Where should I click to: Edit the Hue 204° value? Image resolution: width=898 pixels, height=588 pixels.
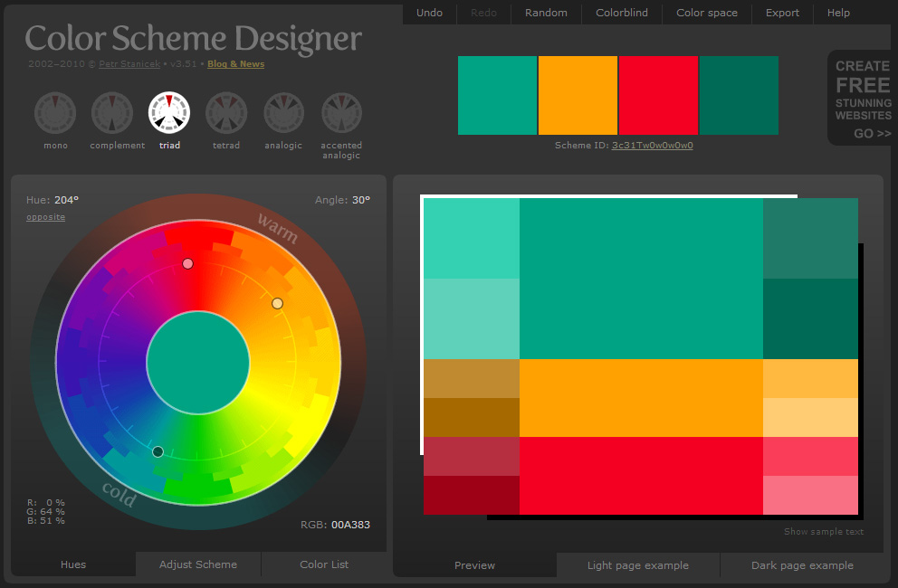point(66,200)
